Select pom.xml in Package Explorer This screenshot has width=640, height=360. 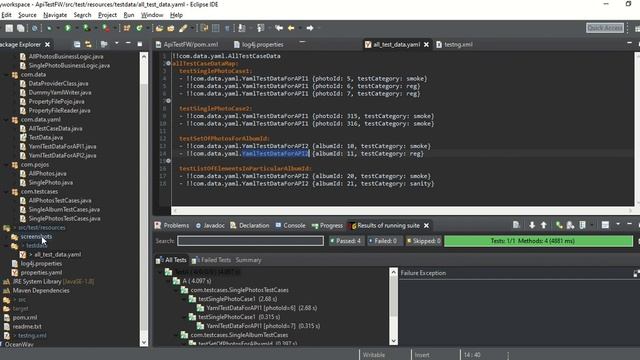coord(25,317)
